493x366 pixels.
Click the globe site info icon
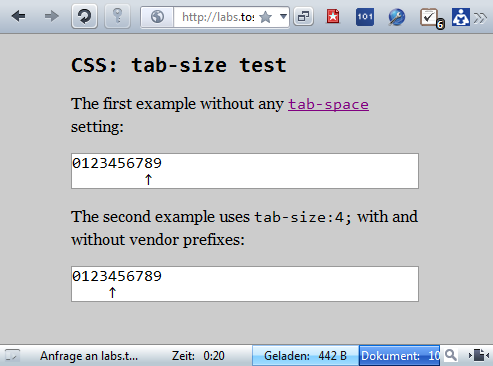157,17
